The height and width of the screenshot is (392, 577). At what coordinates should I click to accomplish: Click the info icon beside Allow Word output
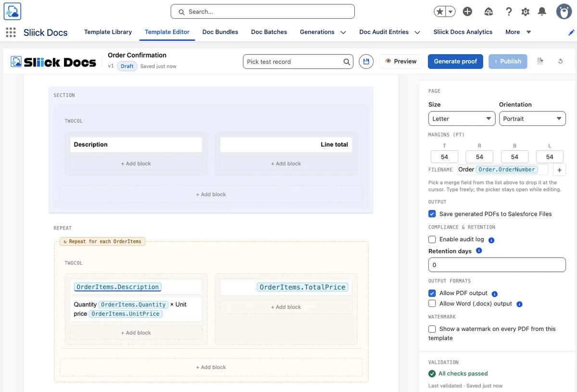click(x=519, y=304)
